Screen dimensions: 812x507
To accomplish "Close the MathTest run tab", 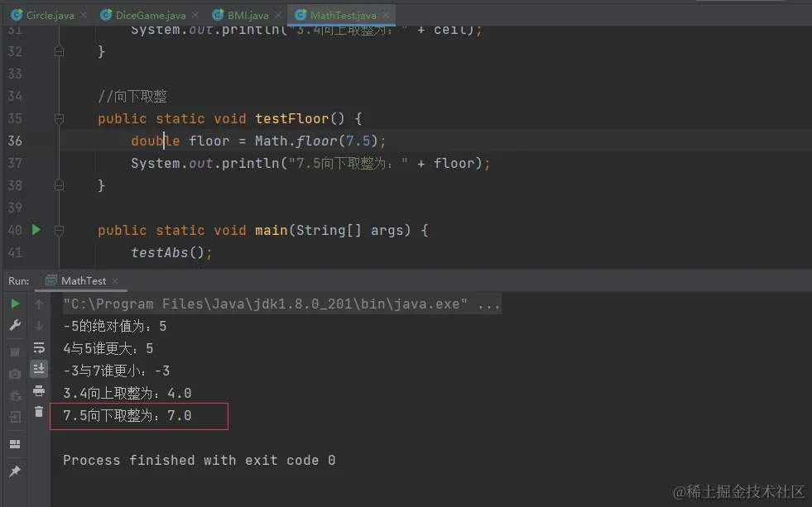I will pyautogui.click(x=116, y=281).
